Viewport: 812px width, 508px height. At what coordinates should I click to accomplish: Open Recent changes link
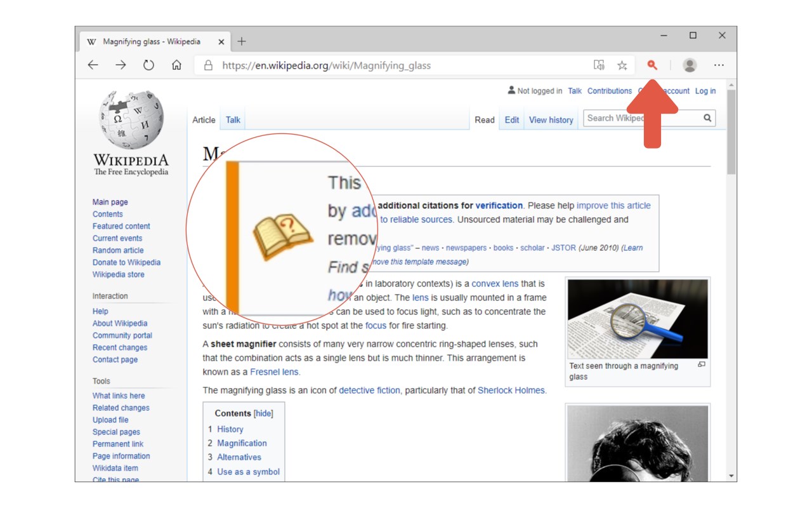click(120, 347)
